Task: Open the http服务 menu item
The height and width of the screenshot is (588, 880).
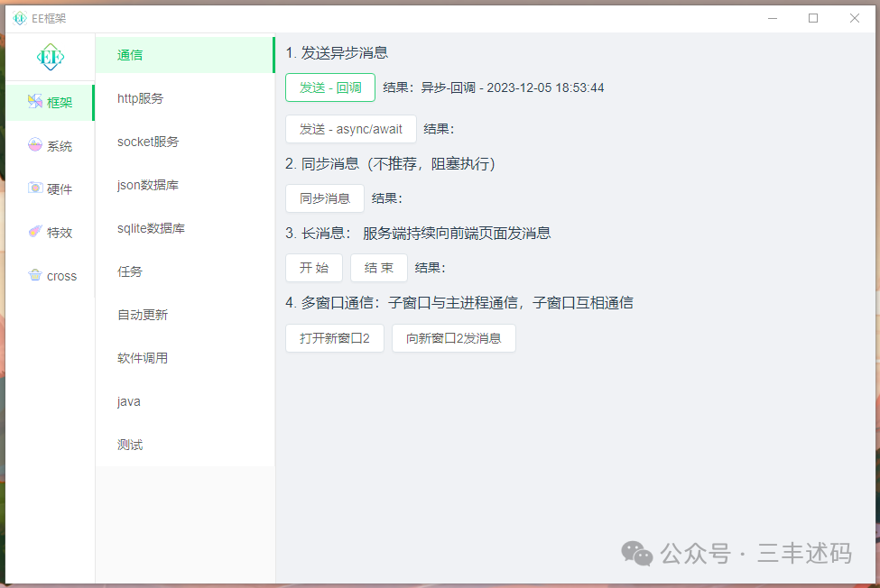Action: click(x=185, y=98)
